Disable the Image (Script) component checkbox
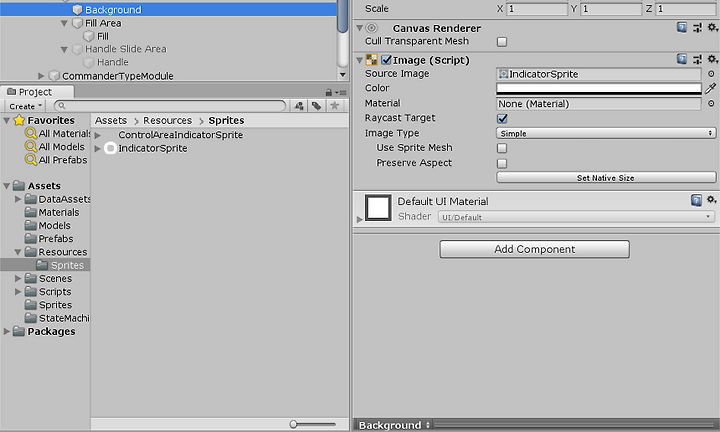Image resolution: width=720 pixels, height=432 pixels. (386, 60)
